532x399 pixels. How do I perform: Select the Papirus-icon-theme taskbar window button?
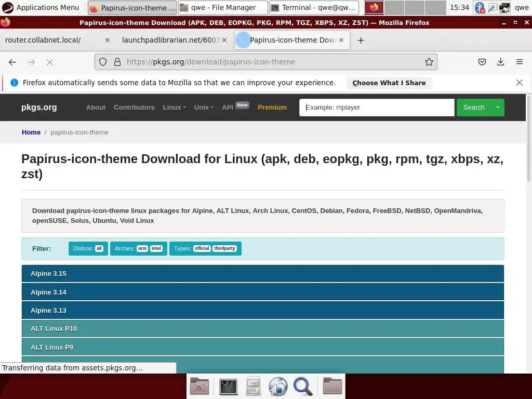[132, 7]
